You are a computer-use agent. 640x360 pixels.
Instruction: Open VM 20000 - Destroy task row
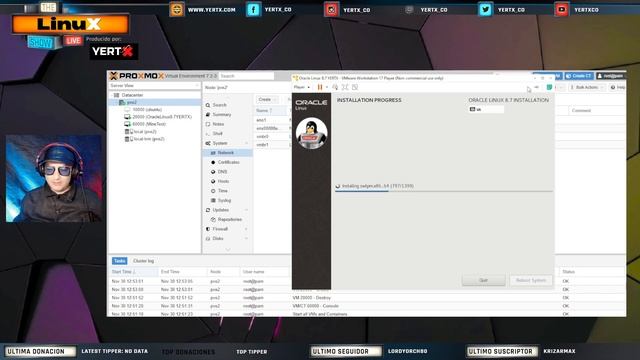point(367,298)
